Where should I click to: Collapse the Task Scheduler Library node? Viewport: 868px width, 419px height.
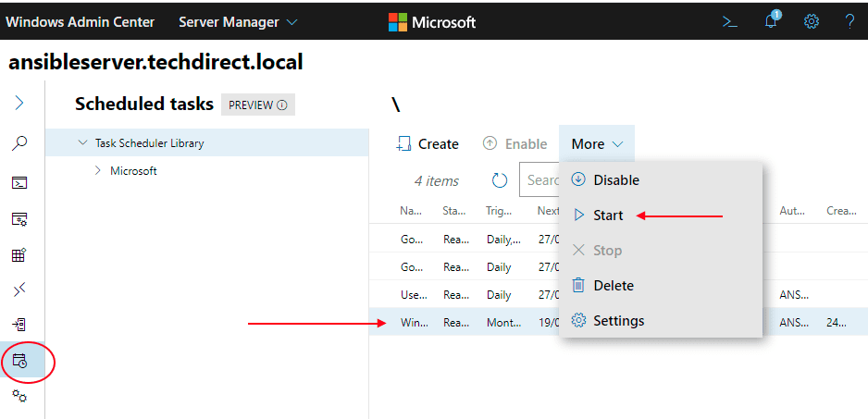(82, 143)
